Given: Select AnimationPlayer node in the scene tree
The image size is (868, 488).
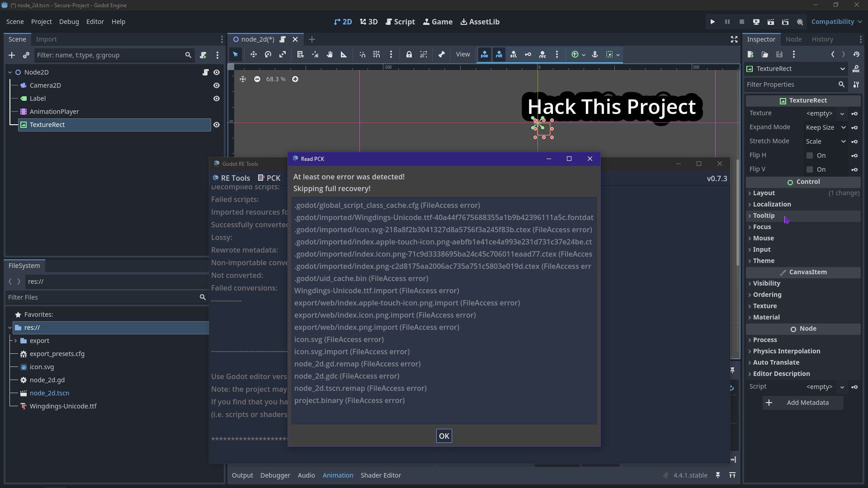Looking at the screenshot, I should click(54, 112).
